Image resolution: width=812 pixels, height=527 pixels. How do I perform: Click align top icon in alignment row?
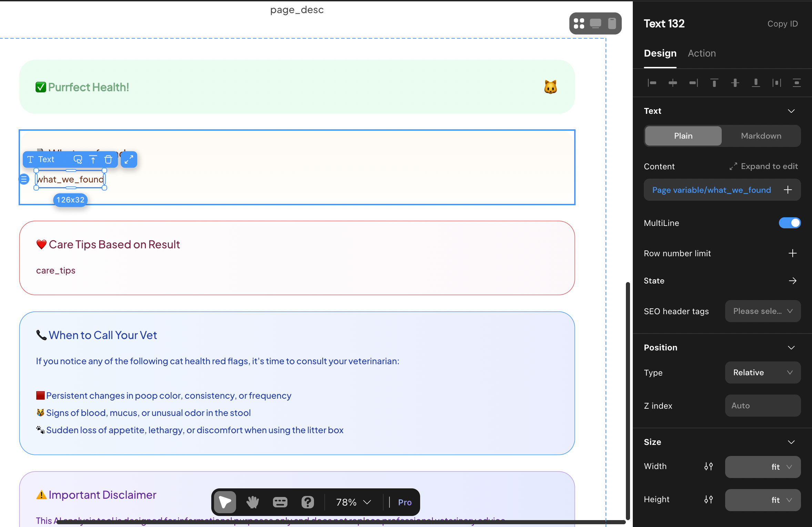click(x=714, y=83)
